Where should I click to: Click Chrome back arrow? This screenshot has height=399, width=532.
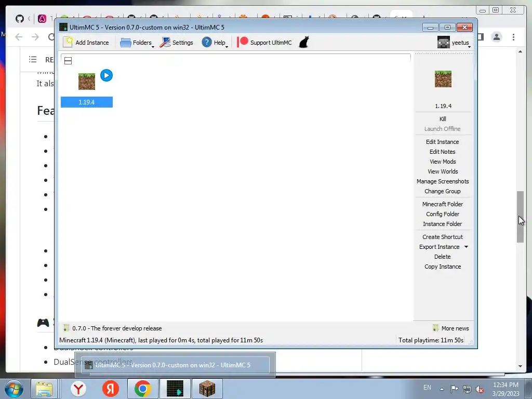pyautogui.click(x=19, y=37)
